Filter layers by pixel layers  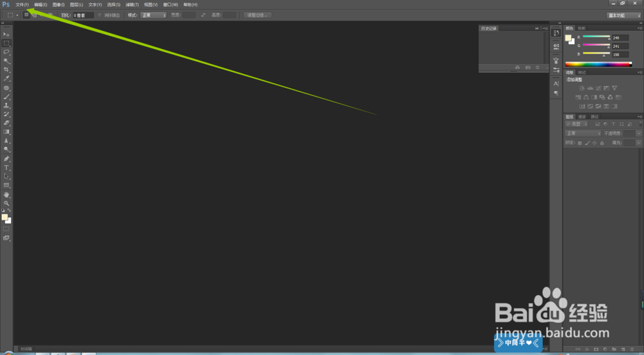click(597, 124)
